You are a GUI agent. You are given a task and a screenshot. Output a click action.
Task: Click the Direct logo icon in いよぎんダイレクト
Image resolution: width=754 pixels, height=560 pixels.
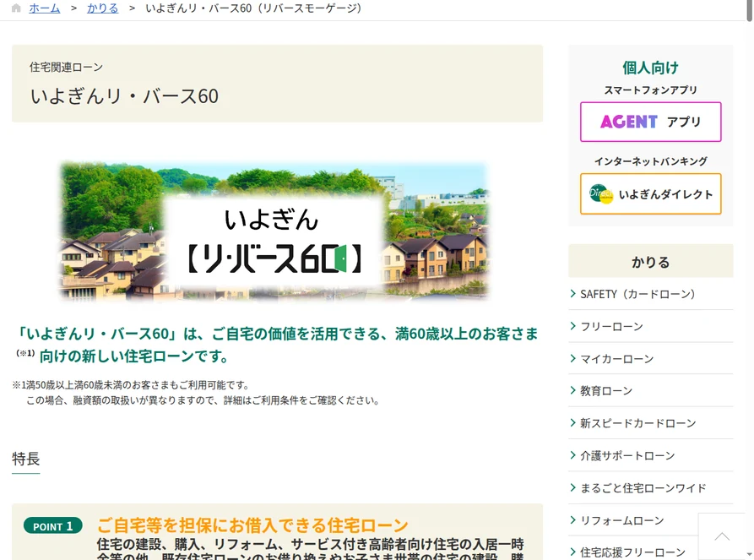click(601, 194)
